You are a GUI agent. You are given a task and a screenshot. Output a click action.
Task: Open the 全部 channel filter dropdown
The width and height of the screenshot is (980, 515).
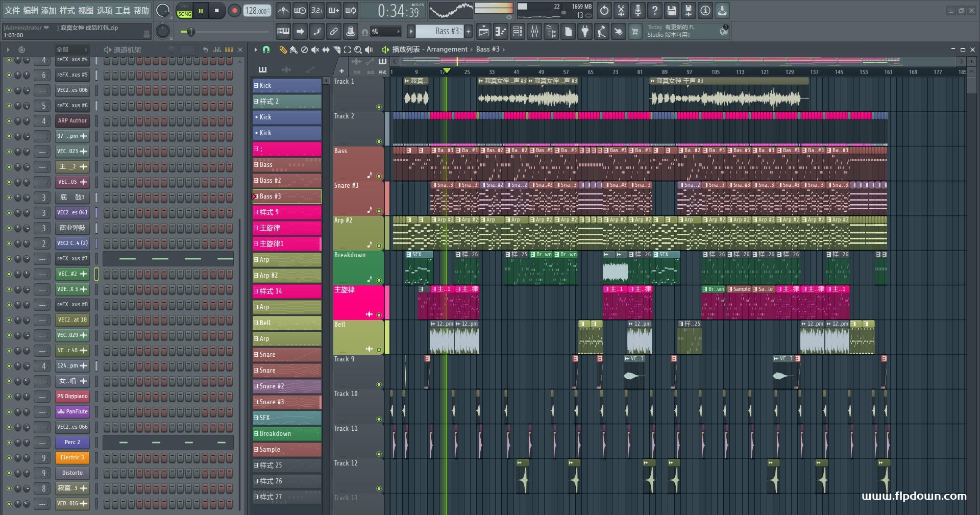pyautogui.click(x=71, y=50)
